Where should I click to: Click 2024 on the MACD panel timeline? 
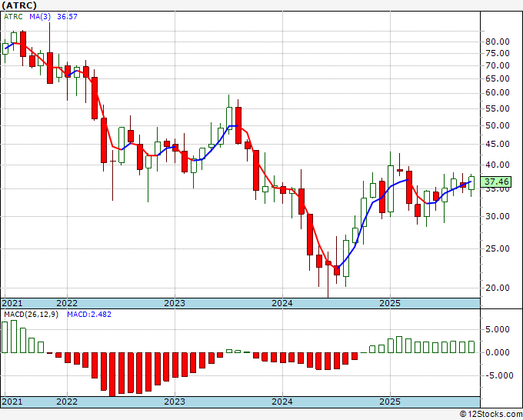tap(282, 402)
